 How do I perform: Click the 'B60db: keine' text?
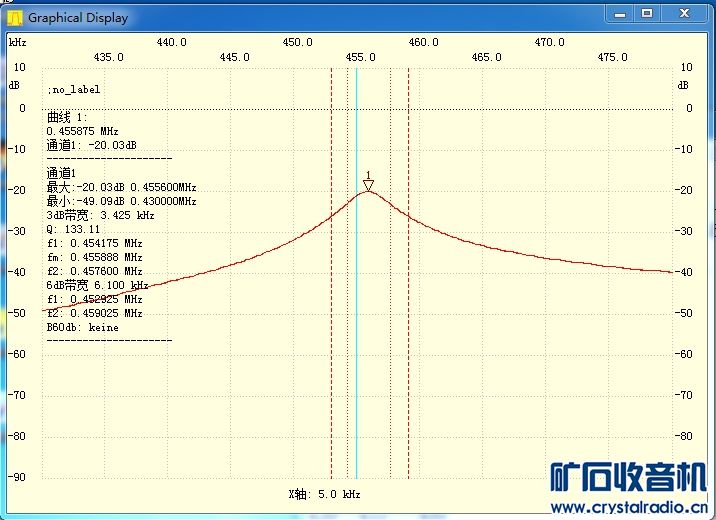pyautogui.click(x=83, y=327)
